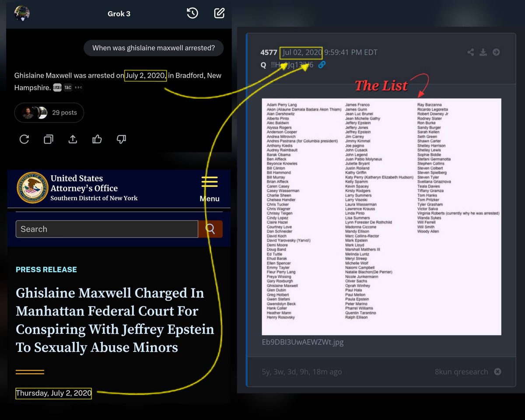This screenshot has height=420, width=525.
Task: Share post 4577 using share icon
Action: 471,52
